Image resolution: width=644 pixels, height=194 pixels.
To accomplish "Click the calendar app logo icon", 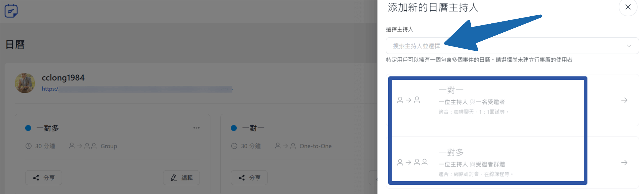I will click(11, 11).
